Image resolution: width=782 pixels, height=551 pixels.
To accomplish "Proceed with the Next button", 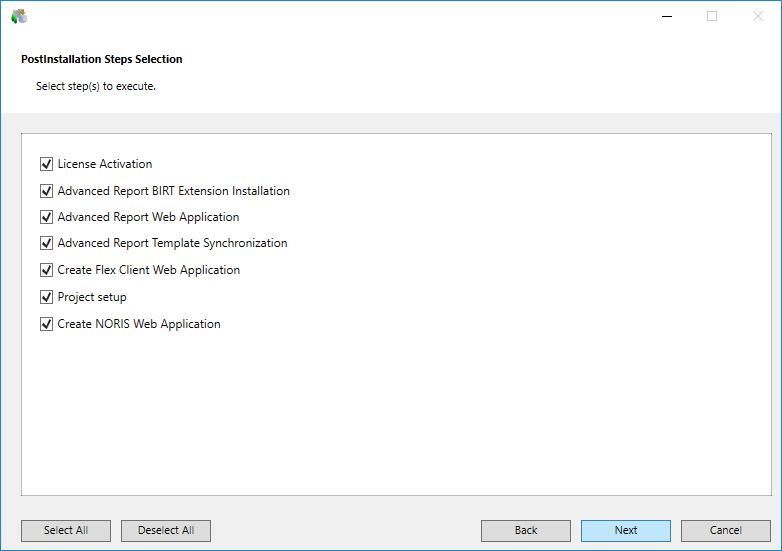I will pos(625,530).
